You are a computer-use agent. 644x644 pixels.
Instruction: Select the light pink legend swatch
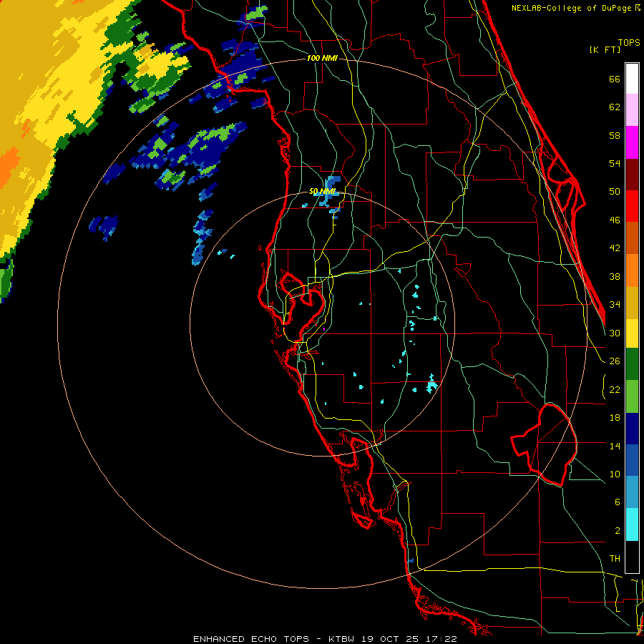tap(632, 110)
